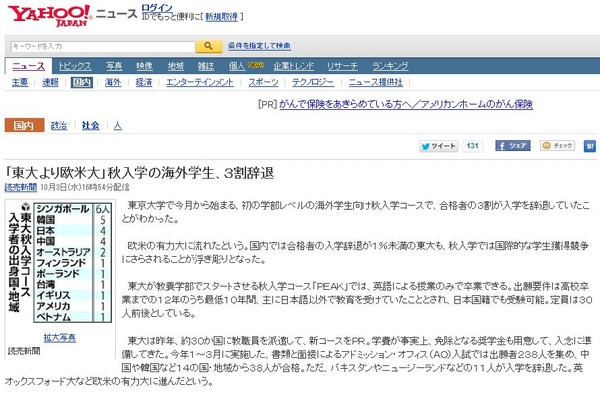Select the 企業トレンド tab
The width and height of the screenshot is (600, 393).
pyautogui.click(x=293, y=66)
